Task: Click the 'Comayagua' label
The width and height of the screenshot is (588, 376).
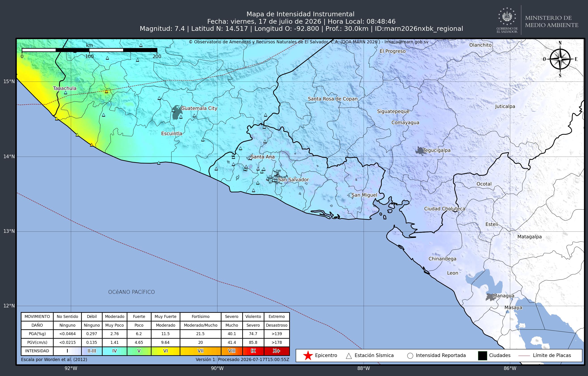Action: (405, 123)
